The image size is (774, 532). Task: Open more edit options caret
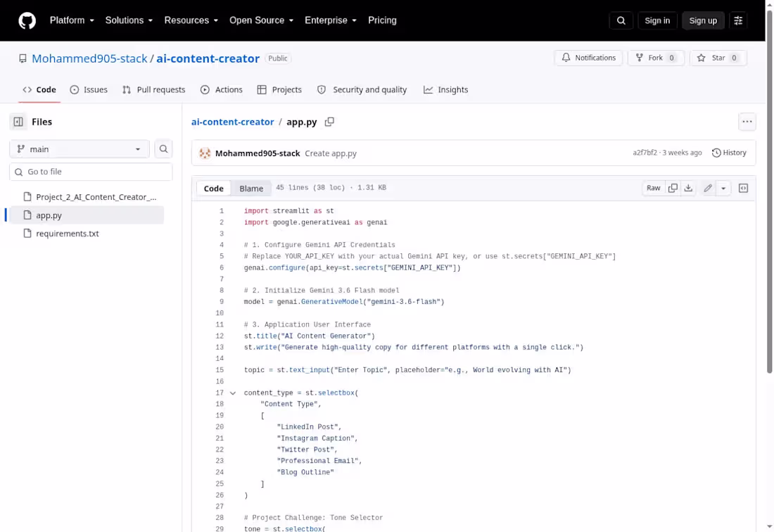pyautogui.click(x=723, y=188)
